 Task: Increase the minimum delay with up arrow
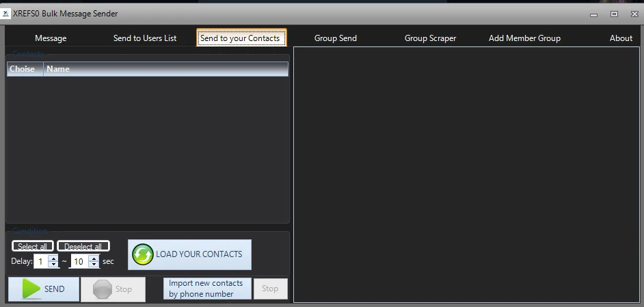pyautogui.click(x=53, y=258)
